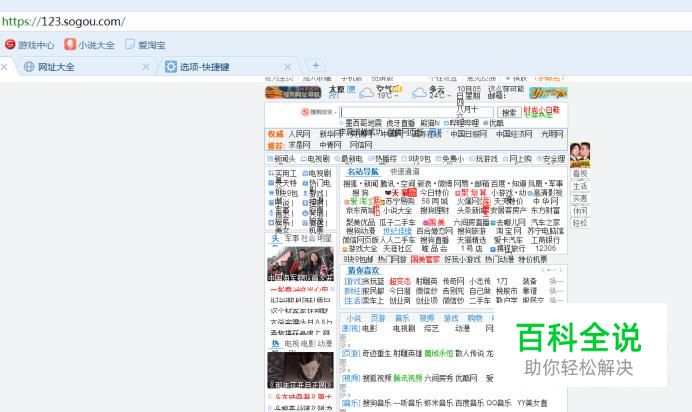Open the 中国日报网 link
Screen dimensions: 692x412
[x=468, y=134]
